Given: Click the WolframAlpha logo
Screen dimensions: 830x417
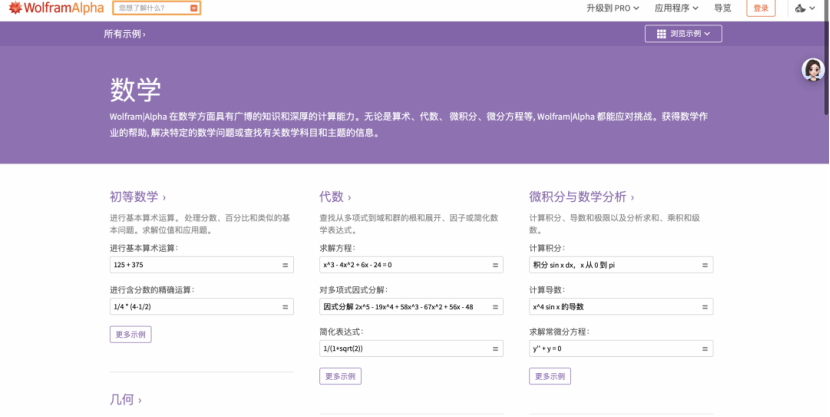Looking at the screenshot, I should point(50,8).
